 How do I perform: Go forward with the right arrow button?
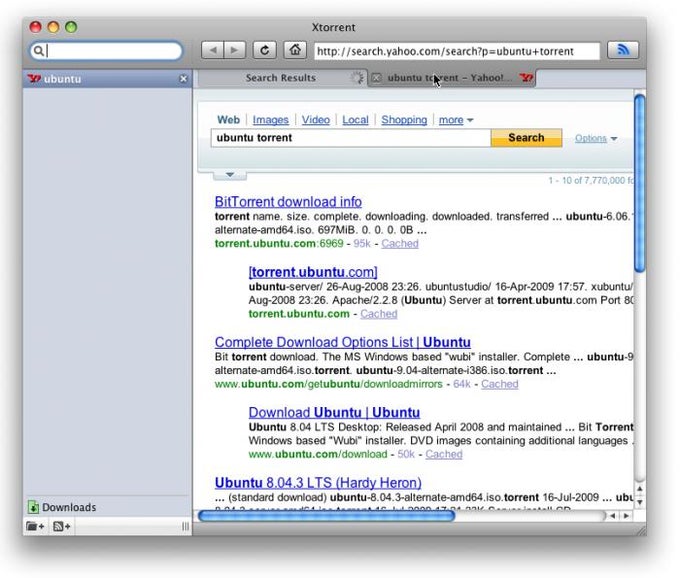point(235,51)
